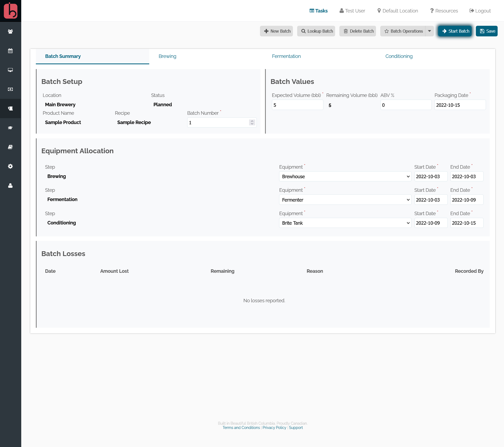
Task: Click the Fermentation step Start Date field
Action: [x=431, y=200]
